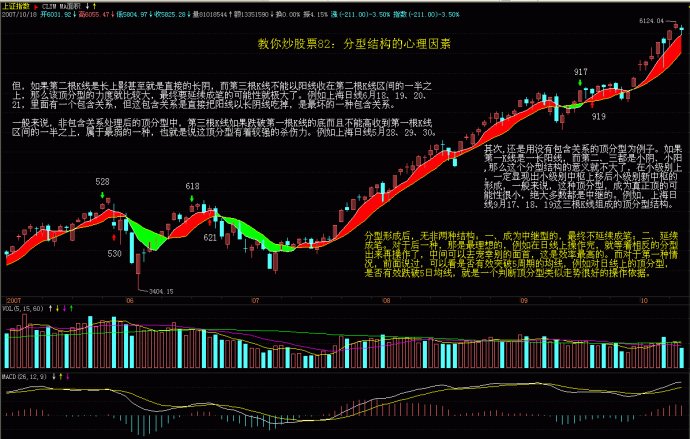Click the yellow down arrow beside VOL(5,15,60)

[x=57, y=309]
